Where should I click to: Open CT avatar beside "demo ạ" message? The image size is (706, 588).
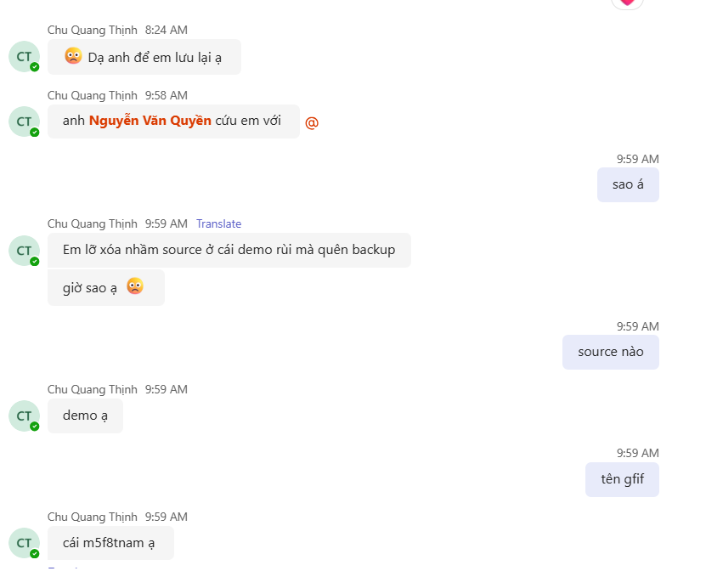(24, 416)
